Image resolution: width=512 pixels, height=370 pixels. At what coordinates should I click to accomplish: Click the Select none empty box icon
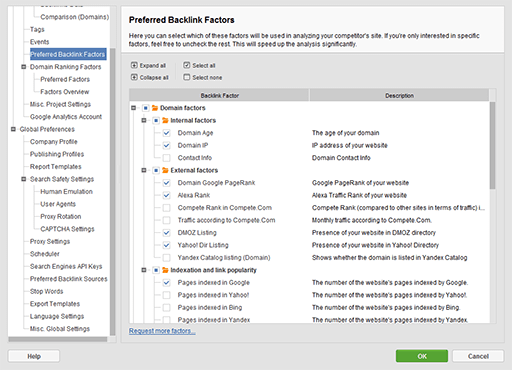tap(187, 77)
